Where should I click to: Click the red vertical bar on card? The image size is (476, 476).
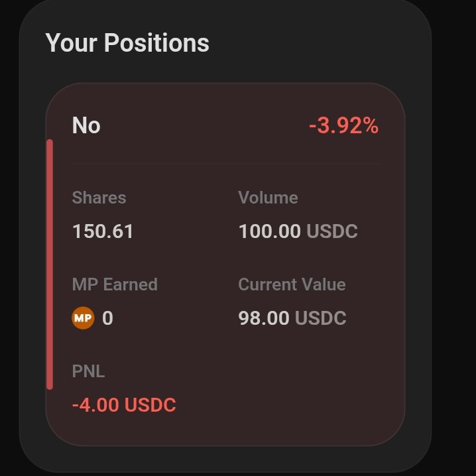tap(50, 264)
